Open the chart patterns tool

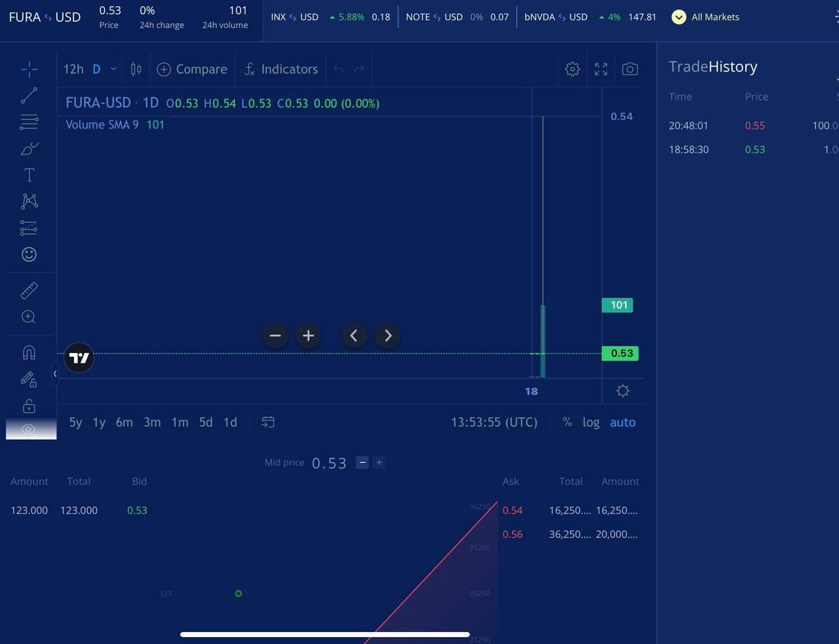[x=29, y=201]
